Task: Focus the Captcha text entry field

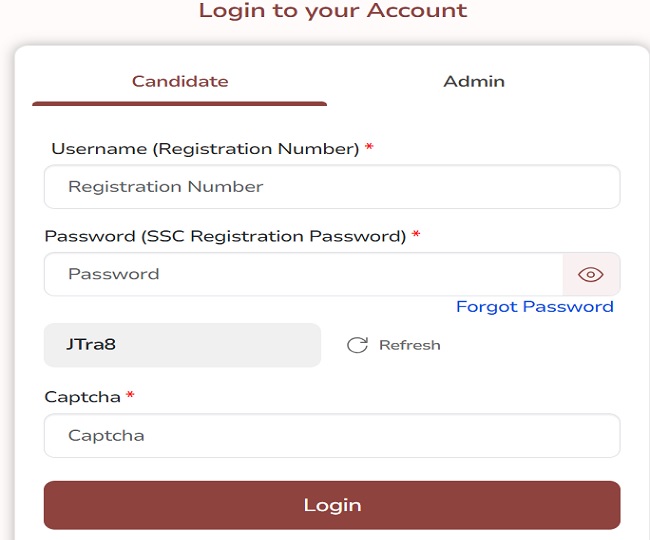Action: pyautogui.click(x=332, y=436)
